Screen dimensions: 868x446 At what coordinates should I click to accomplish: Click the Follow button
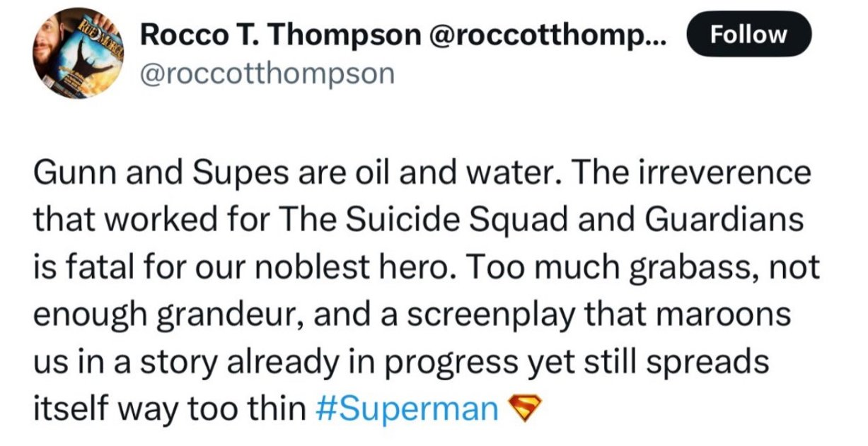(x=749, y=35)
